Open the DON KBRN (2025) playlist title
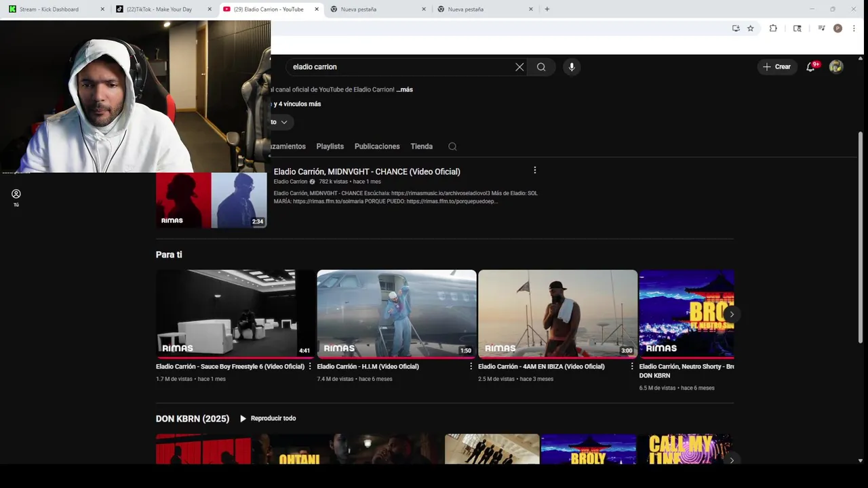The height and width of the screenshot is (488, 868). (x=193, y=419)
